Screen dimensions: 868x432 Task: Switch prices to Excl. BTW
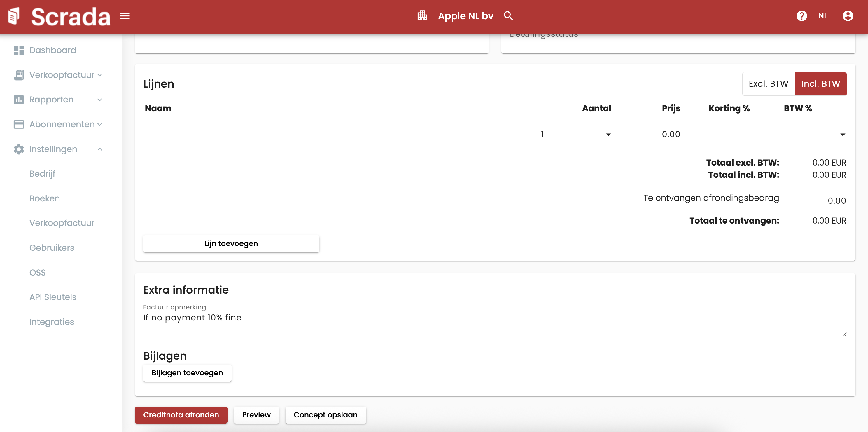[768, 84]
